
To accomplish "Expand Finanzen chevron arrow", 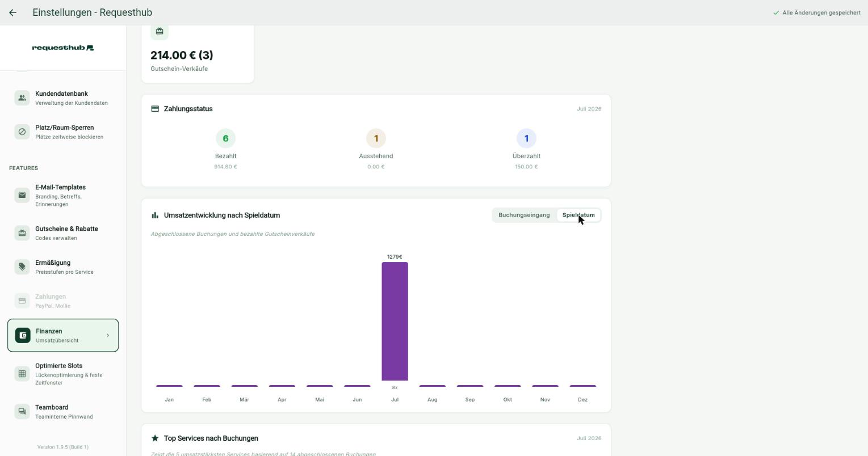I will (x=108, y=335).
